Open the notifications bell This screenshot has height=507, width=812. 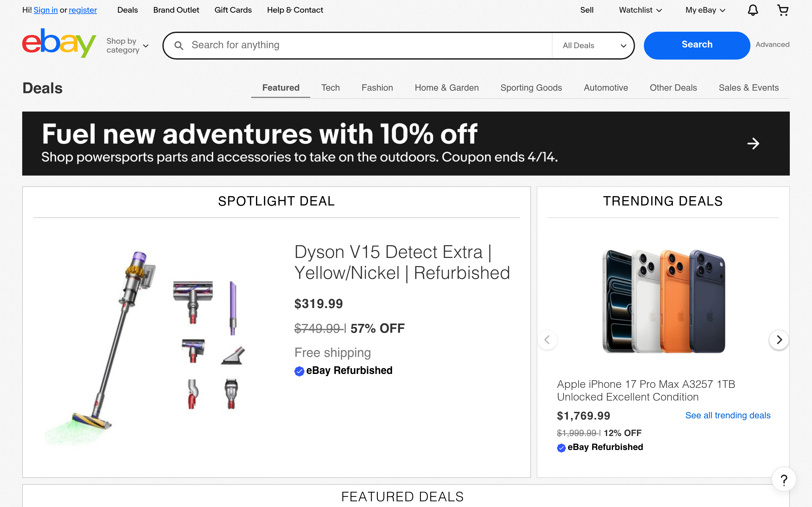753,10
